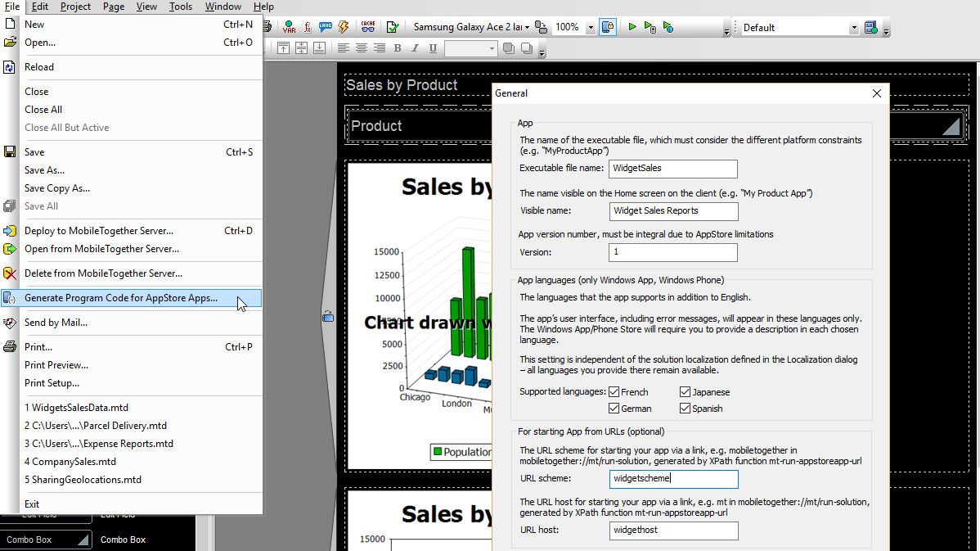The image size is (980, 551).
Task: Open the Edit menu
Action: (x=40, y=7)
